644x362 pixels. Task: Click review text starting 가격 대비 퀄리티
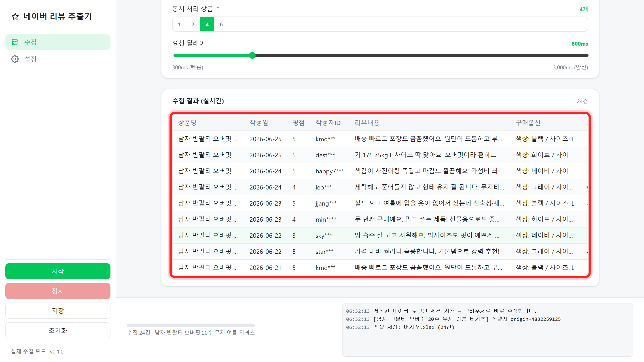pyautogui.click(x=427, y=252)
